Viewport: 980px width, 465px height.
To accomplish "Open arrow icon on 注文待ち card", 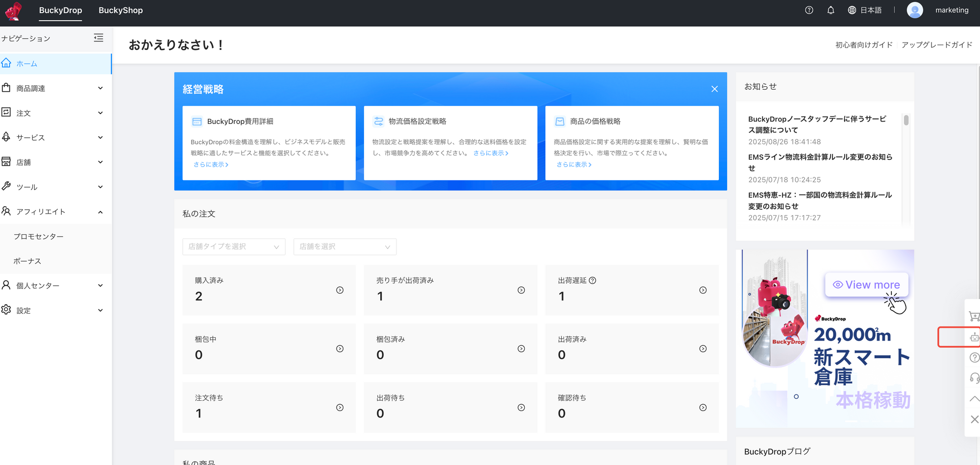I will tap(340, 408).
